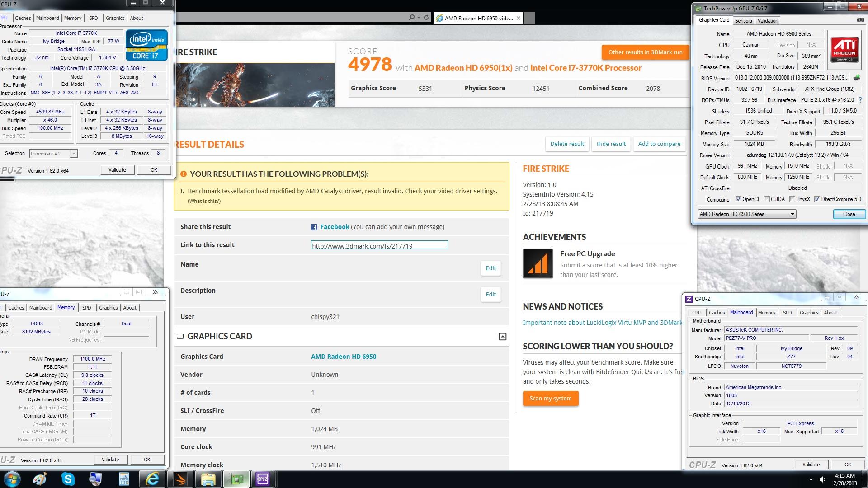Click the volume speaker tray icon
The image size is (868, 488).
click(822, 479)
